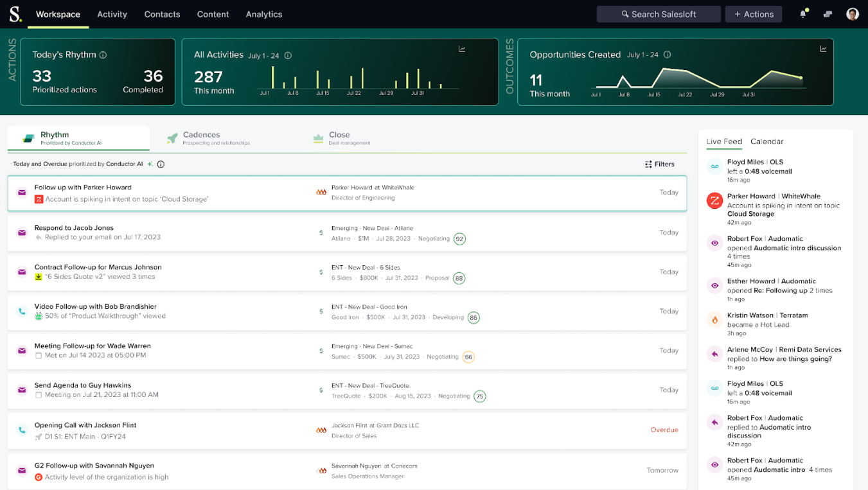Open the Workspace tab
The height and width of the screenshot is (490, 868).
tap(58, 14)
